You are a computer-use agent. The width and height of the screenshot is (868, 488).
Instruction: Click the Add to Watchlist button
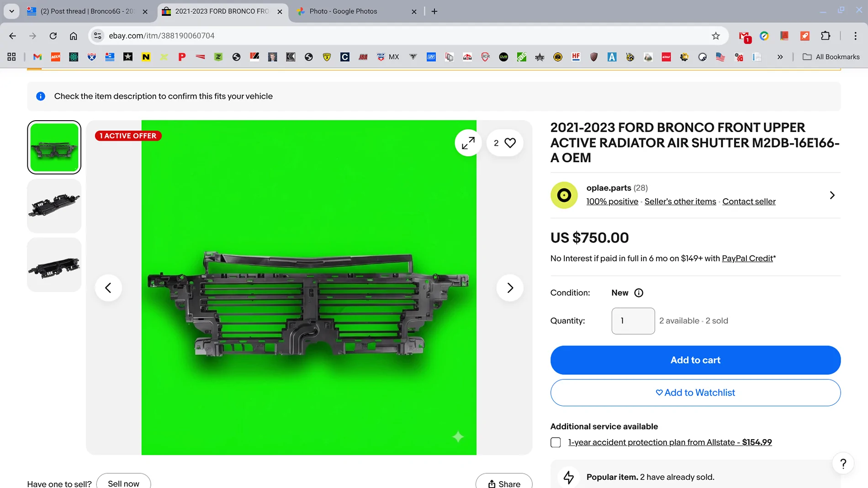click(695, 393)
